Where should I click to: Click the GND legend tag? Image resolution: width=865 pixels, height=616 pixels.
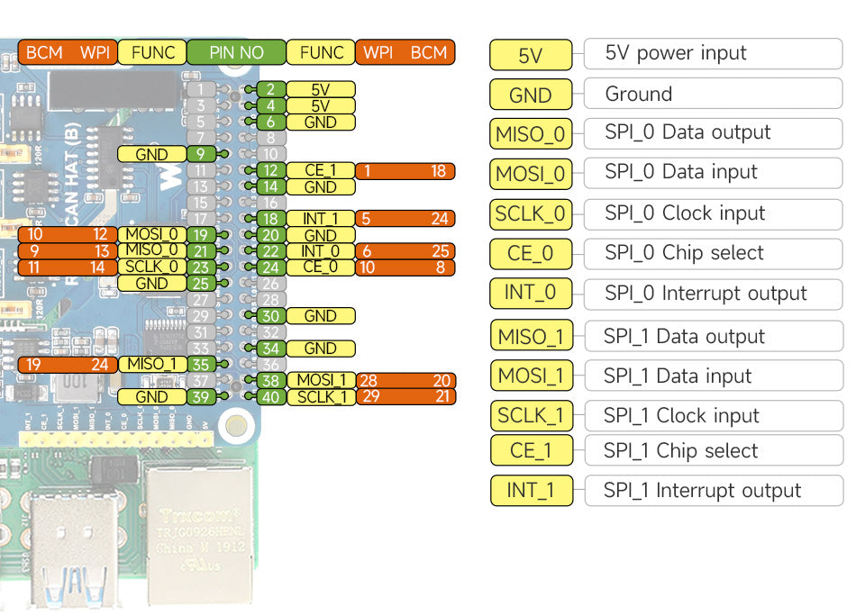531,95
